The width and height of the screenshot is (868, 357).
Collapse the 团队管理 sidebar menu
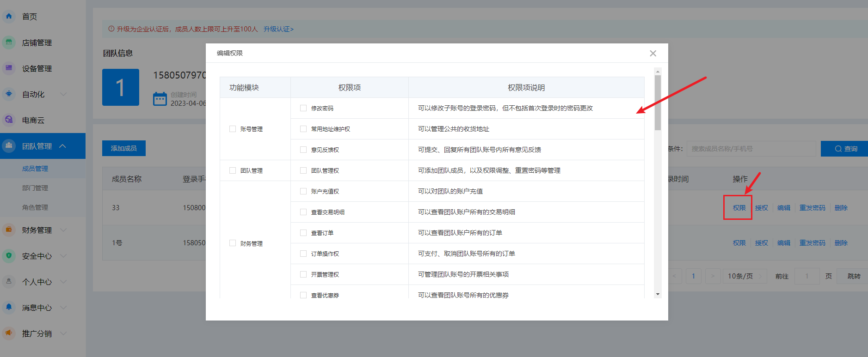63,146
